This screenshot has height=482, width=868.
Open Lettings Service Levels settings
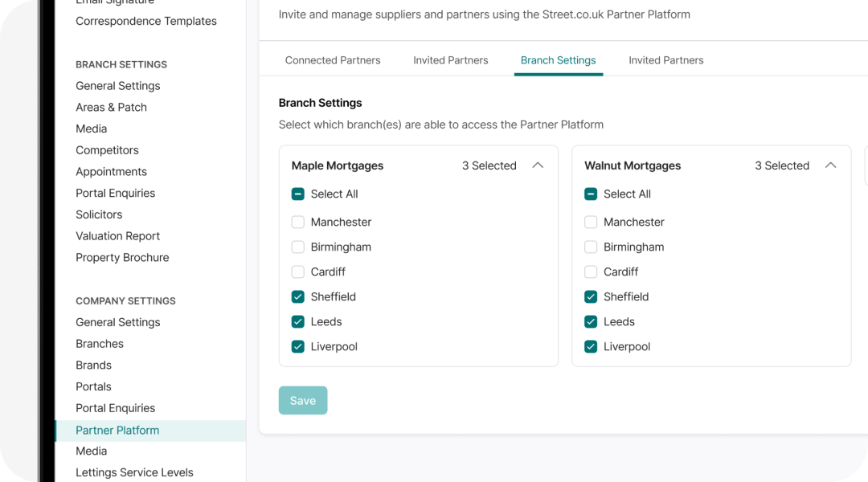pyautogui.click(x=134, y=472)
